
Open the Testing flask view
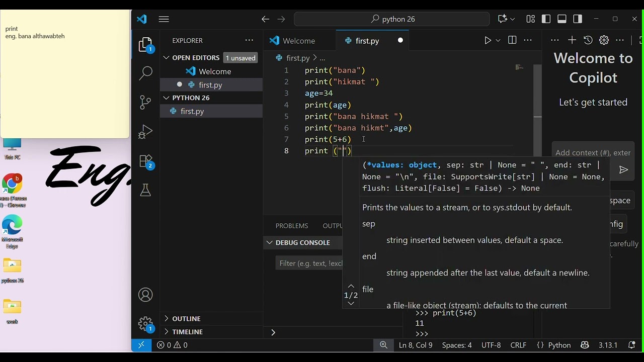[145, 190]
